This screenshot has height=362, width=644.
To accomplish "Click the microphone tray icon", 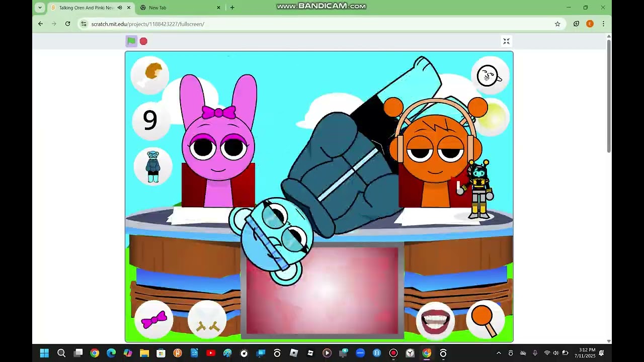I will pos(535,353).
